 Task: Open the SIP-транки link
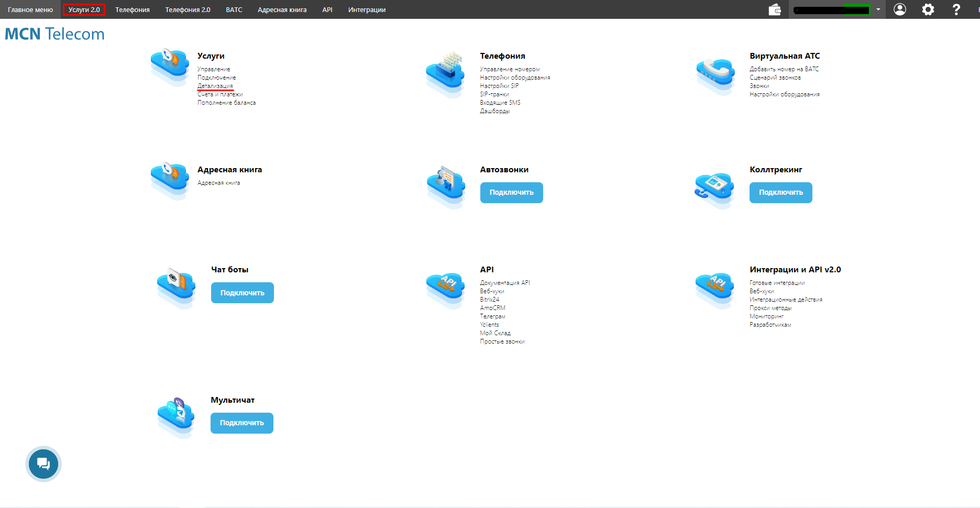point(494,94)
